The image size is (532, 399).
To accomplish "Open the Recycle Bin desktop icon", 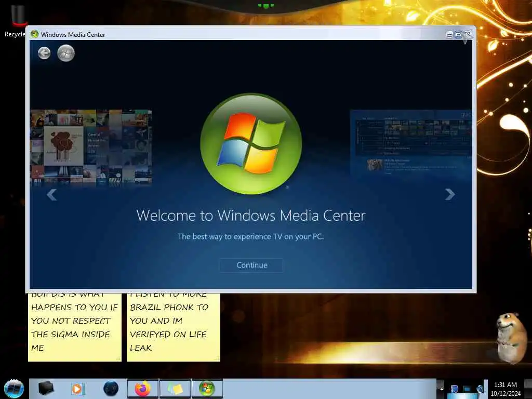I will click(x=16, y=20).
